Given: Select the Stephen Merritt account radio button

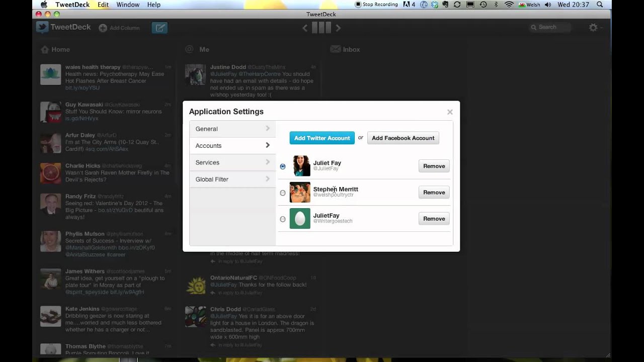Looking at the screenshot, I should pos(283,193).
